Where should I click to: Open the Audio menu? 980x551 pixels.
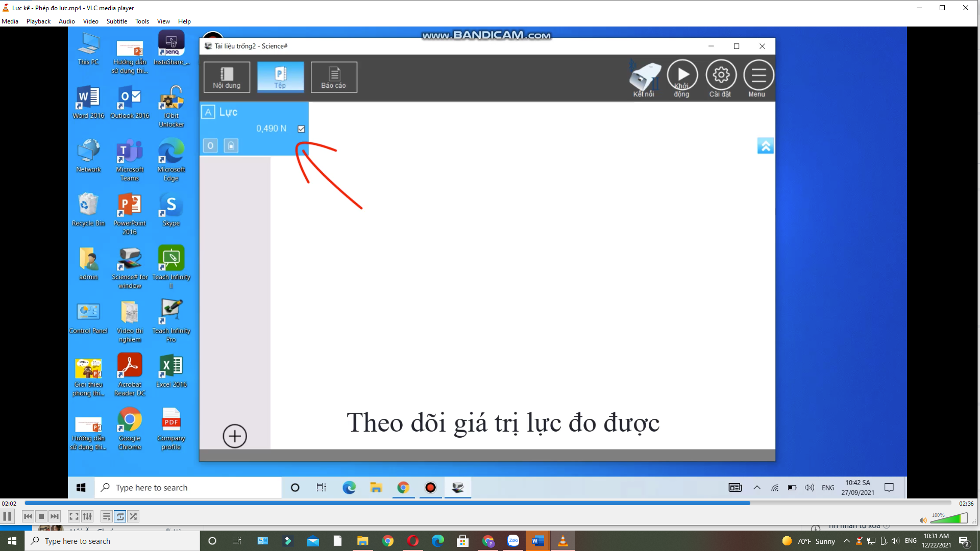click(x=67, y=21)
